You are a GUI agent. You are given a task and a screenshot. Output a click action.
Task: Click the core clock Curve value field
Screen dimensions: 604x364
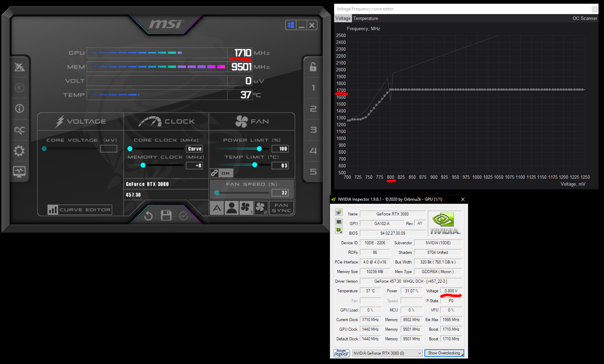(194, 149)
